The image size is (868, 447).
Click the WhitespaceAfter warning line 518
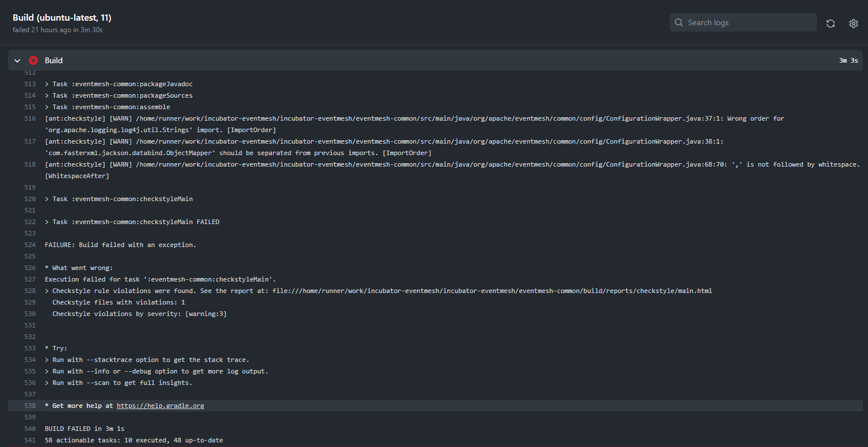click(x=452, y=170)
